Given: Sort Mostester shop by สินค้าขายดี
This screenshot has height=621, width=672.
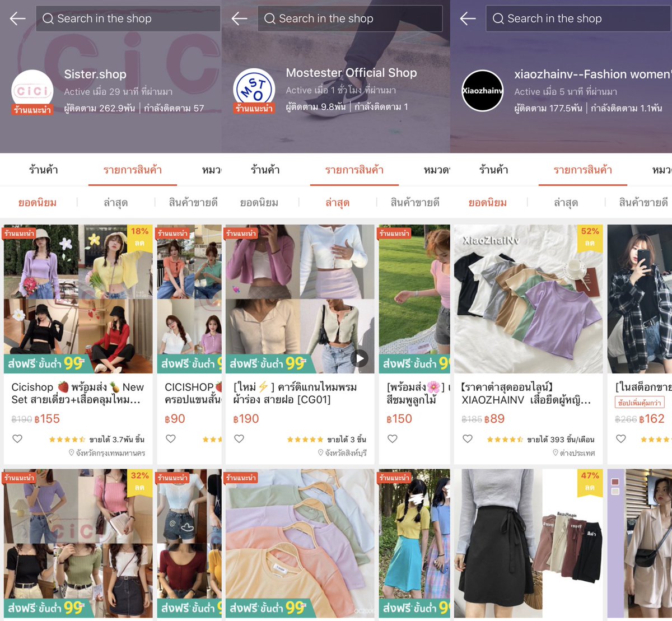Looking at the screenshot, I should click(415, 203).
